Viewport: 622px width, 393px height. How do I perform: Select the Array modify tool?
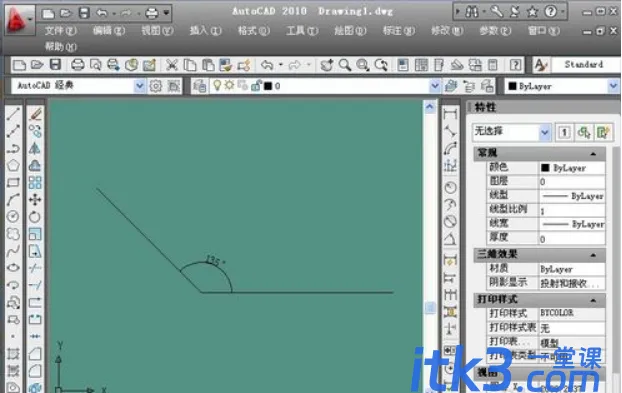click(35, 182)
